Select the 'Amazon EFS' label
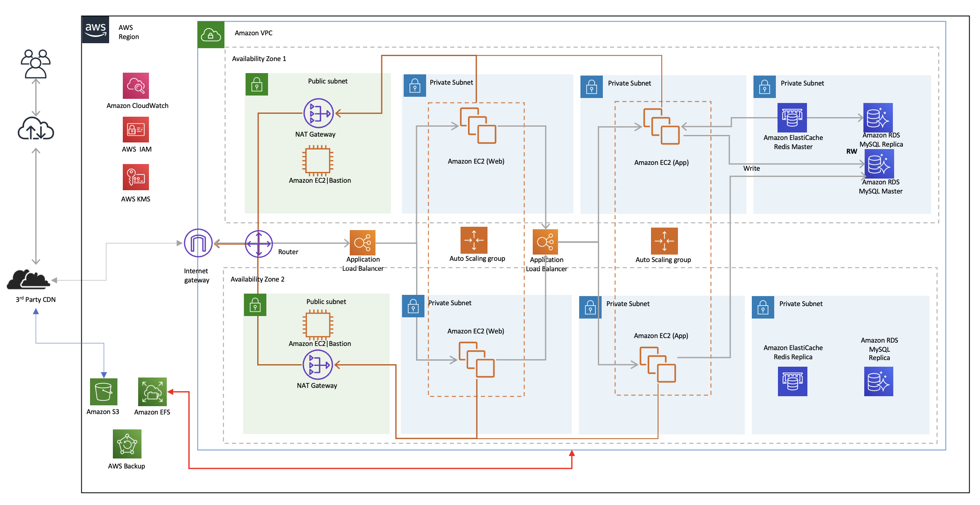This screenshot has height=505, width=980. point(152,412)
